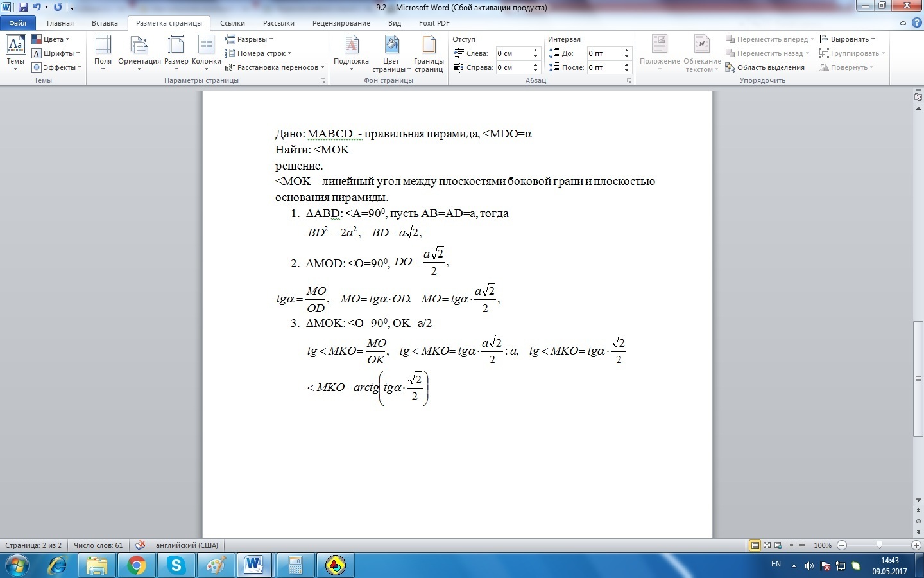
Task: Open the Эффекты theme effects dropdown
Action: coord(57,67)
